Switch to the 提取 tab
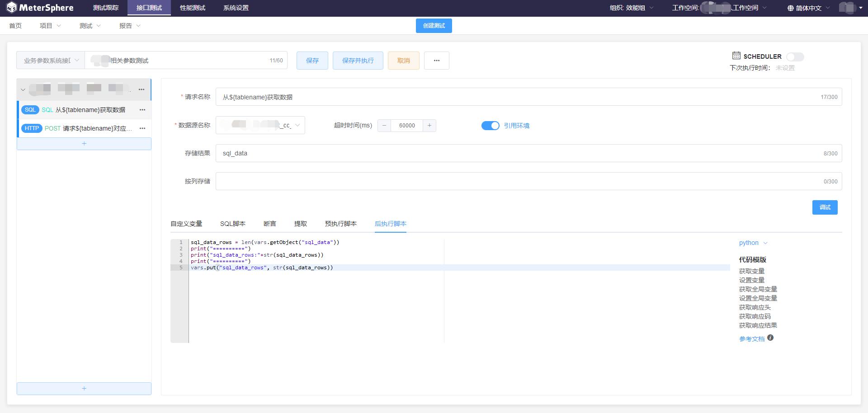The height and width of the screenshot is (413, 868). (x=301, y=224)
